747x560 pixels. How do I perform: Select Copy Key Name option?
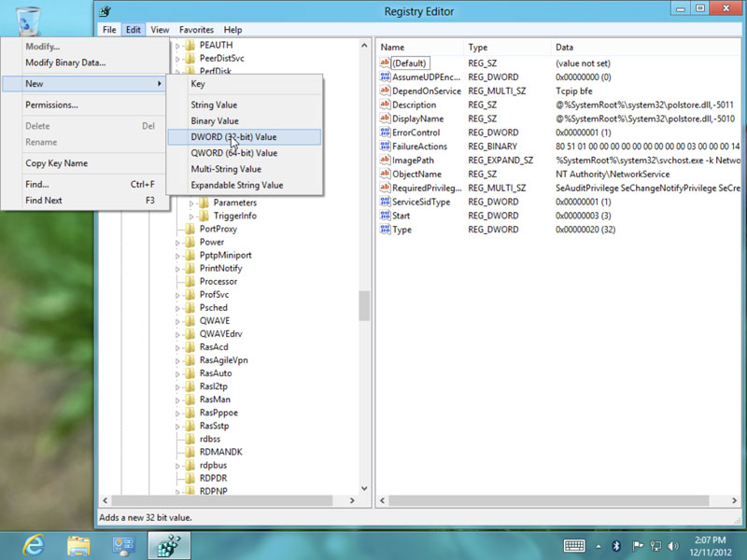point(56,163)
